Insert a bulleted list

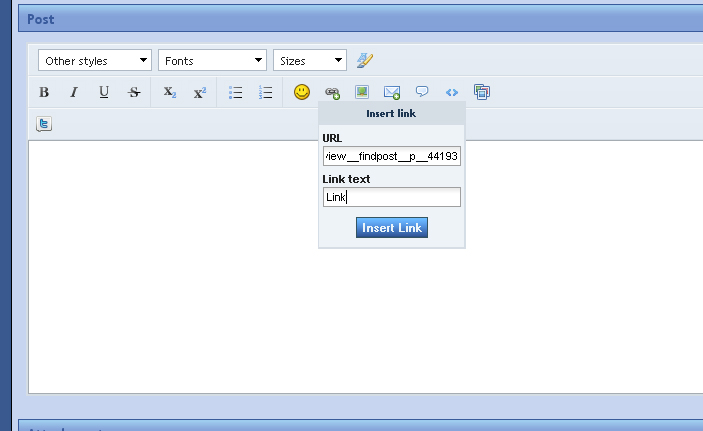(235, 92)
